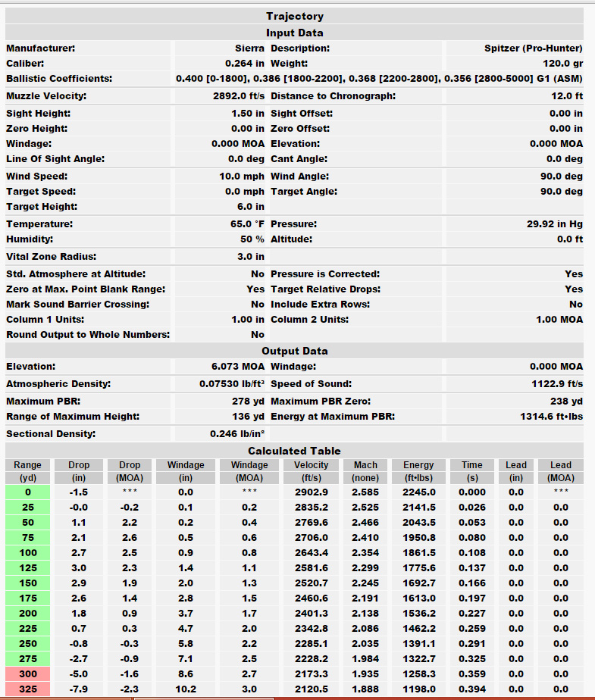Click the time cell 0.227
The image size is (595, 700).
472,614
